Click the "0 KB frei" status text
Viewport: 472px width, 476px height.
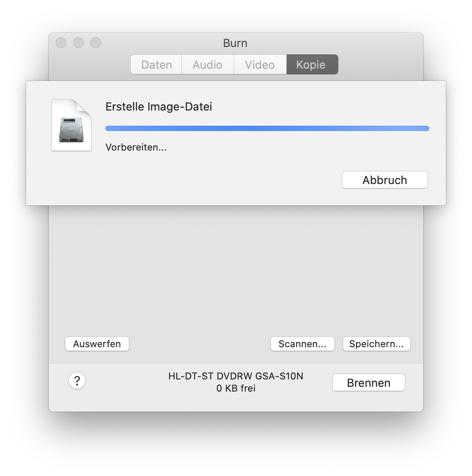point(236,388)
